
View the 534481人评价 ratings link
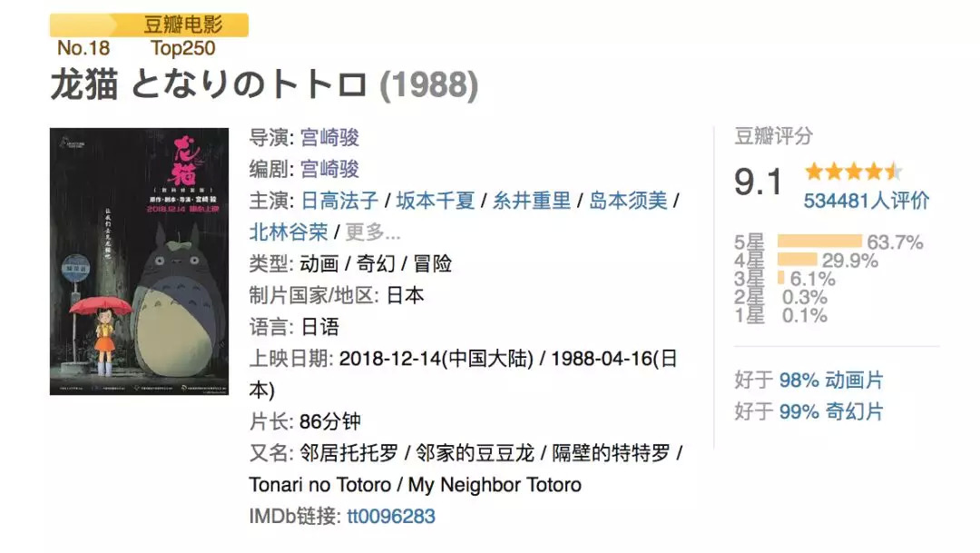pyautogui.click(x=867, y=201)
